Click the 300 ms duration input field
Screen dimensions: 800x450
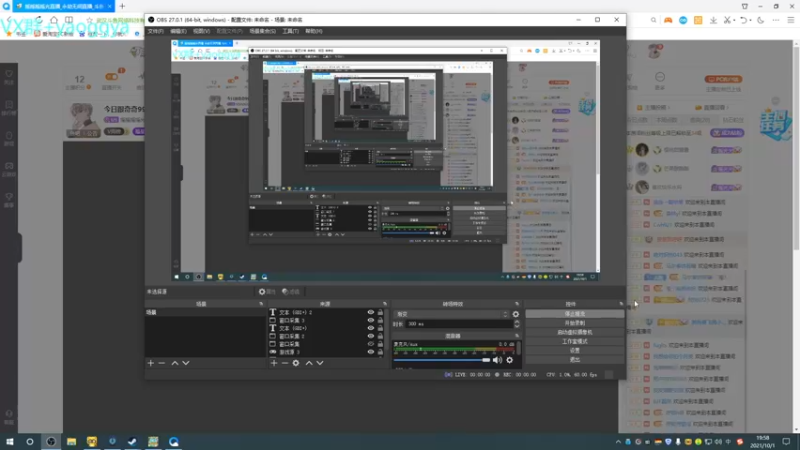pos(459,324)
